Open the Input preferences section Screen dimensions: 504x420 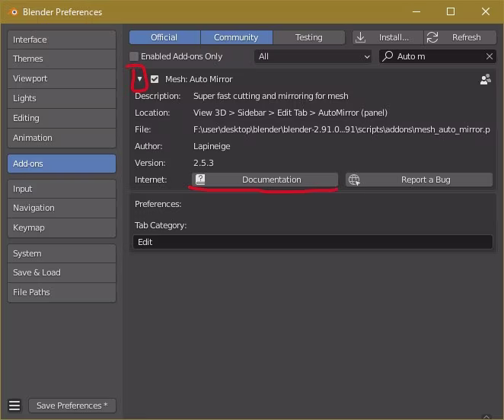point(62,189)
